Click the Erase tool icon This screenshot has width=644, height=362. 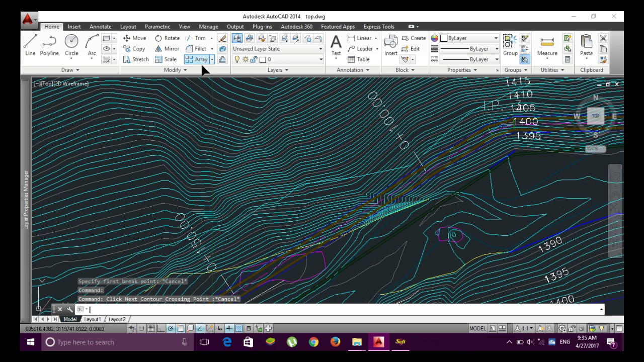pos(222,38)
